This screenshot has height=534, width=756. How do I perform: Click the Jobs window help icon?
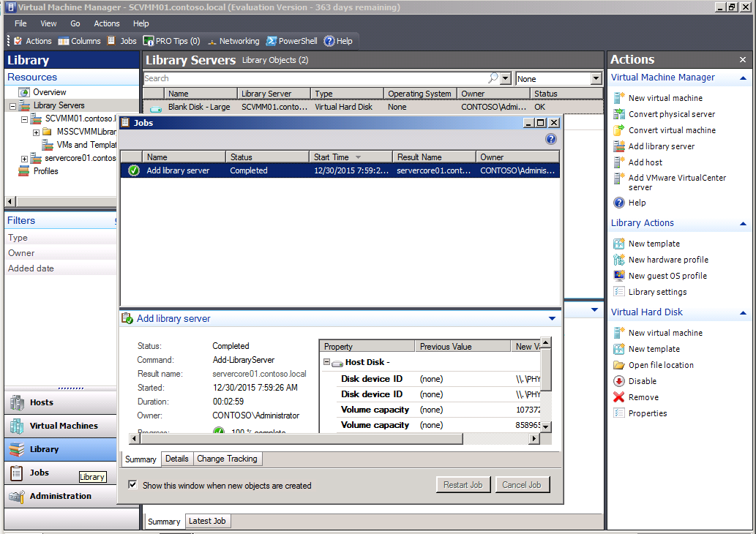[550, 139]
